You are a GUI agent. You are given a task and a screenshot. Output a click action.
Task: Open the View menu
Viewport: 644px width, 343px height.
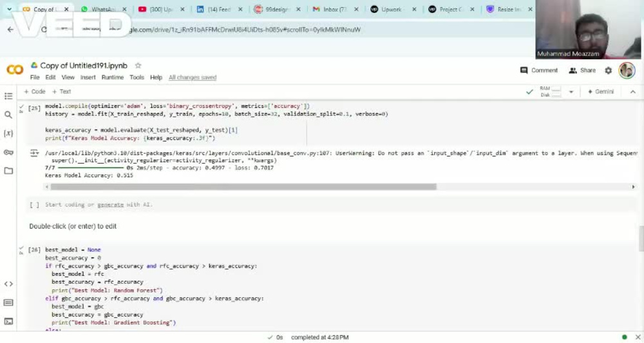pyautogui.click(x=68, y=77)
